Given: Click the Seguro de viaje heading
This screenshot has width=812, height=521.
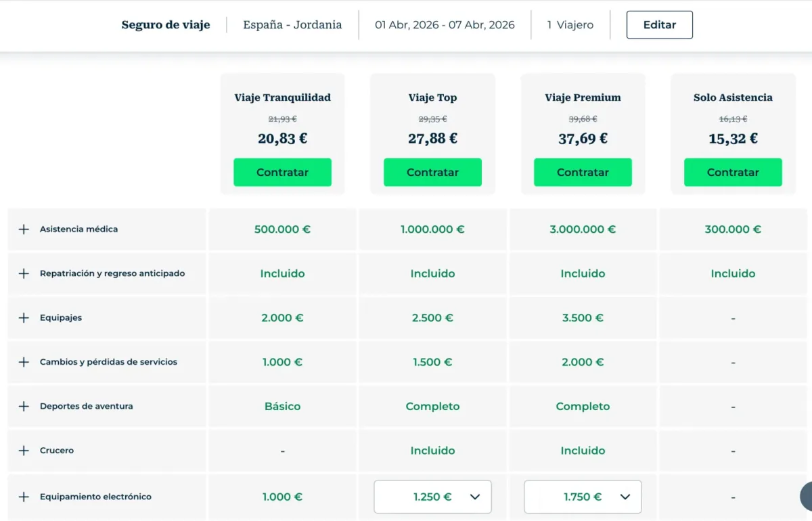Looking at the screenshot, I should [166, 25].
